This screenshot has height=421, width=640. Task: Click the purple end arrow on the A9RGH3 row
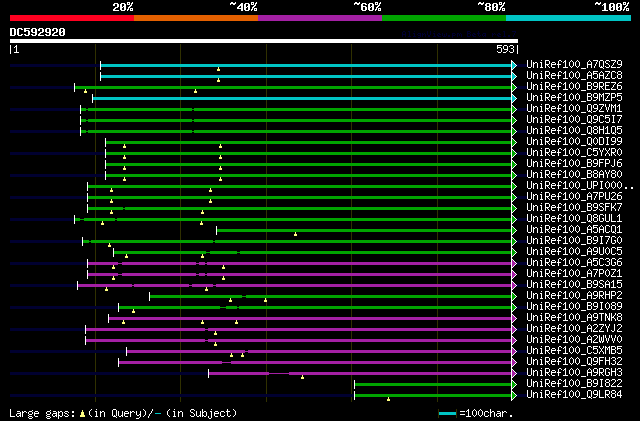click(514, 374)
